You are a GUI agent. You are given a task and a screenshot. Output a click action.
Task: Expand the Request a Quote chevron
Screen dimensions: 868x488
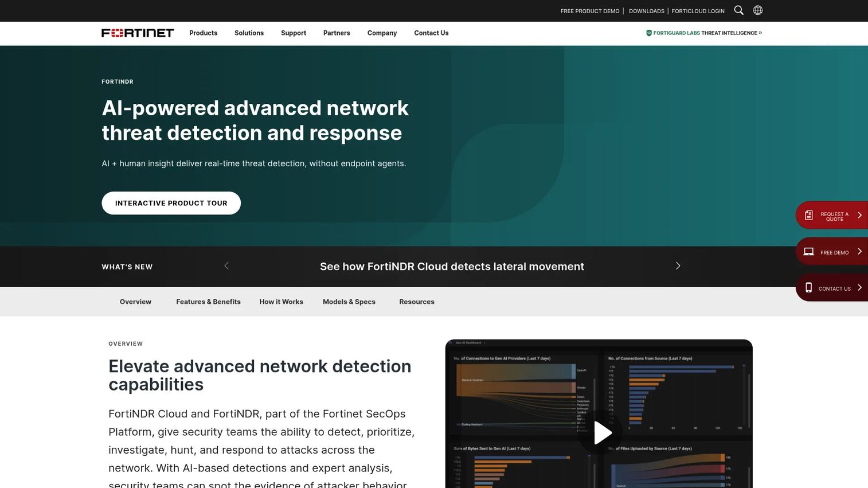[859, 215]
